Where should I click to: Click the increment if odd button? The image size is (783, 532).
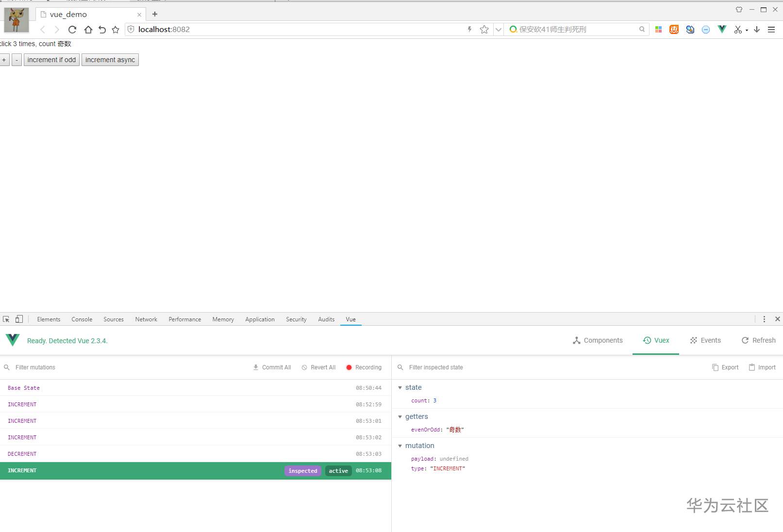51,60
